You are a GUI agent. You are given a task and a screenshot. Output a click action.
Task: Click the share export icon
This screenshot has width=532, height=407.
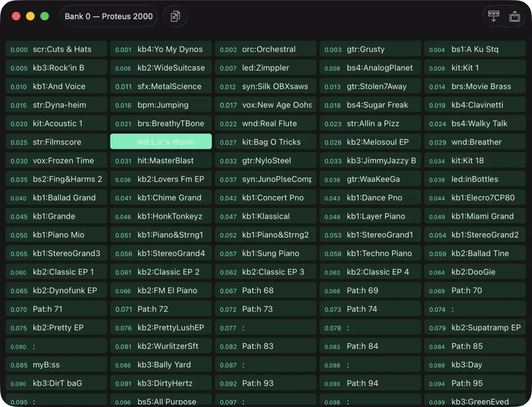click(x=514, y=16)
